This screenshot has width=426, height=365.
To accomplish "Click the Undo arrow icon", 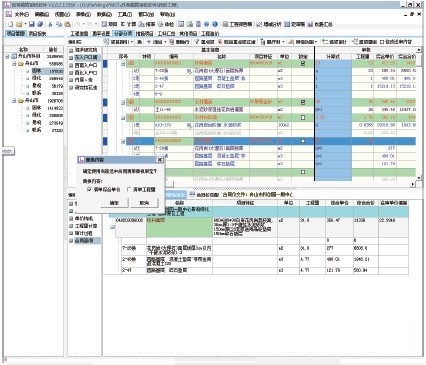I will click(78, 24).
